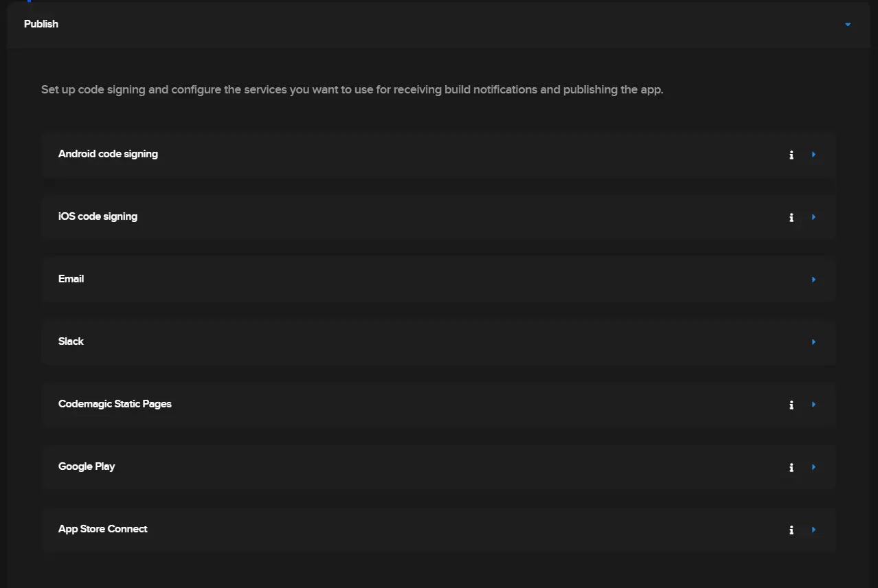
Task: Open the Android code signing label
Action: click(x=108, y=154)
